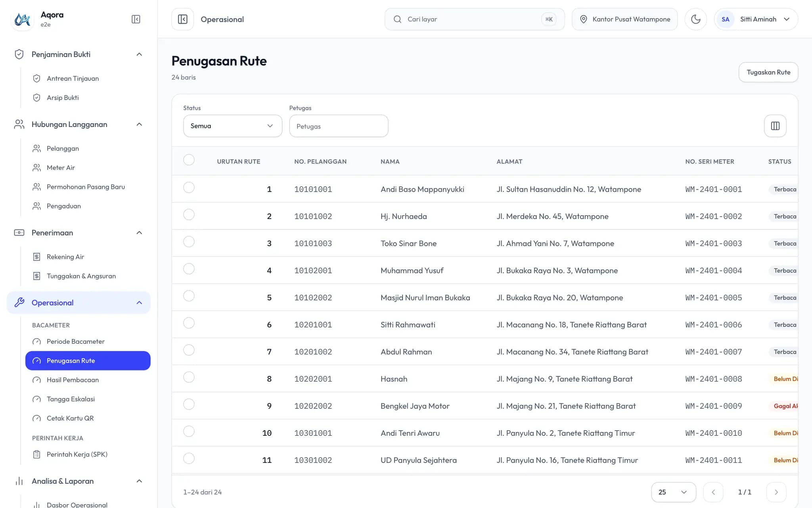Click the invoice icon next to Rekening Air
Viewport: 812px width, 508px height.
[36, 257]
